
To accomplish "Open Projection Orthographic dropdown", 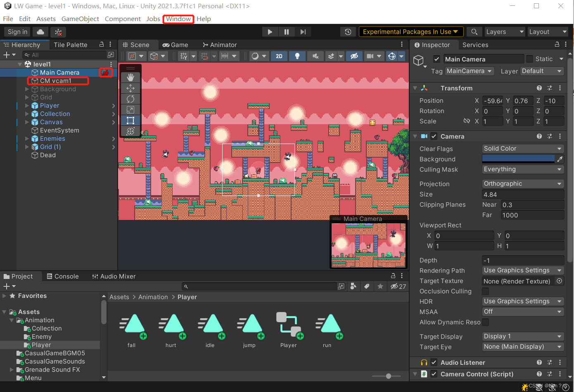I will click(x=523, y=184).
